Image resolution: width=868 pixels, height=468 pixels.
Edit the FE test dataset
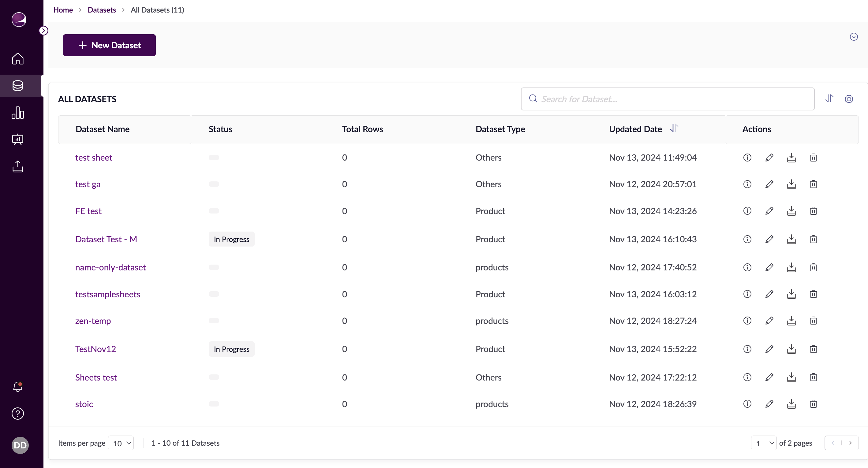tap(769, 211)
